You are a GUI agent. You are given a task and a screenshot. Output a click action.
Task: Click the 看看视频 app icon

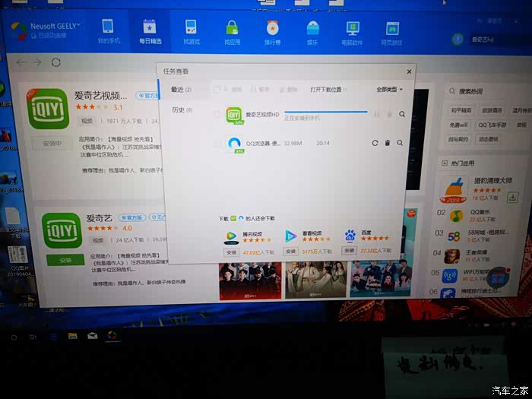click(x=291, y=236)
